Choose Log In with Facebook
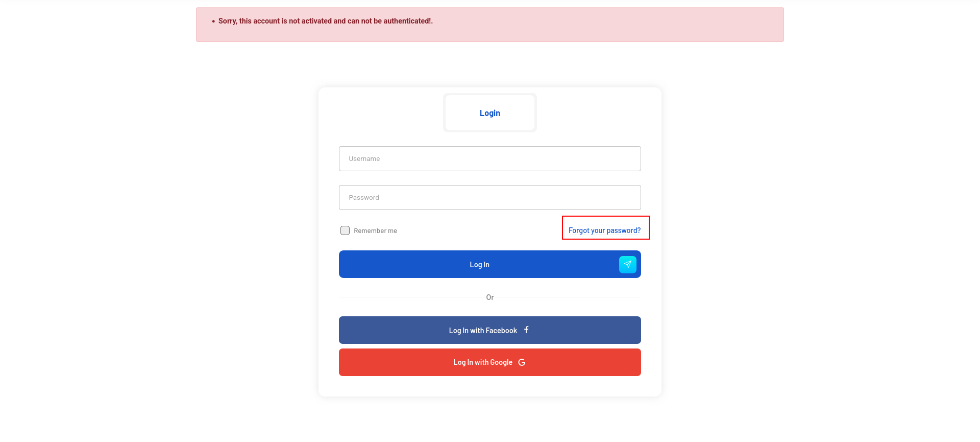This screenshot has width=980, height=442. (x=490, y=330)
